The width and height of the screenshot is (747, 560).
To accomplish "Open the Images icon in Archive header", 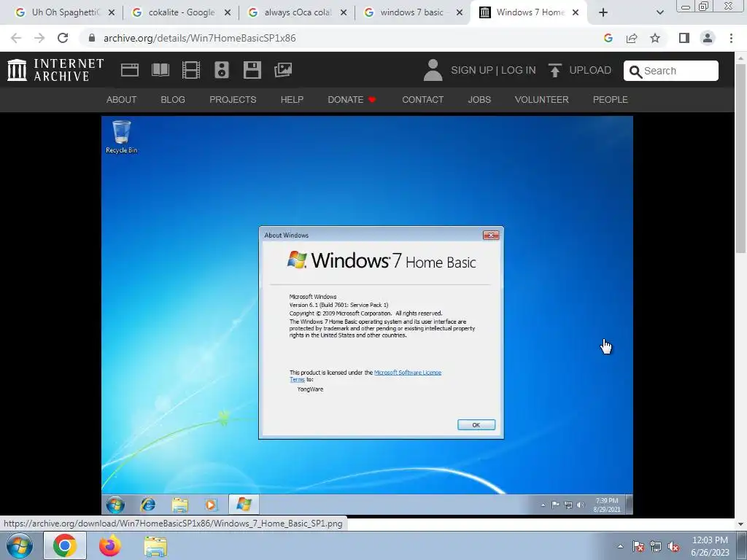I will [283, 70].
